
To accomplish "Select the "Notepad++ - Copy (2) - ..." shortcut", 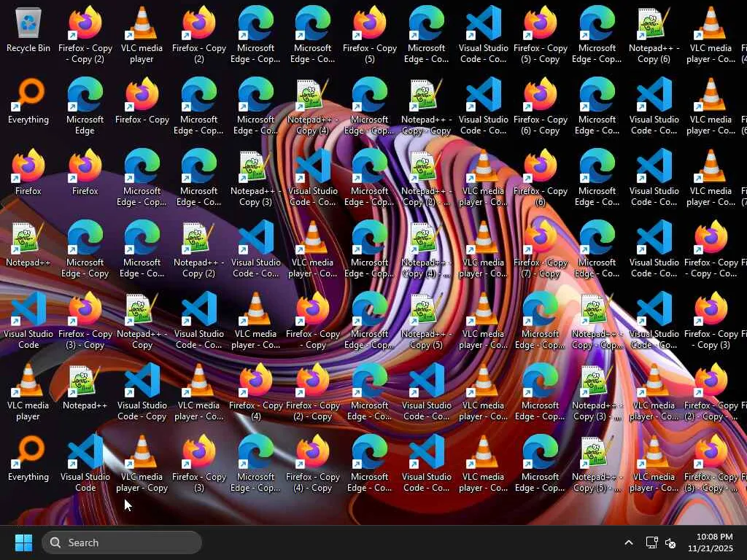I will point(426,178).
